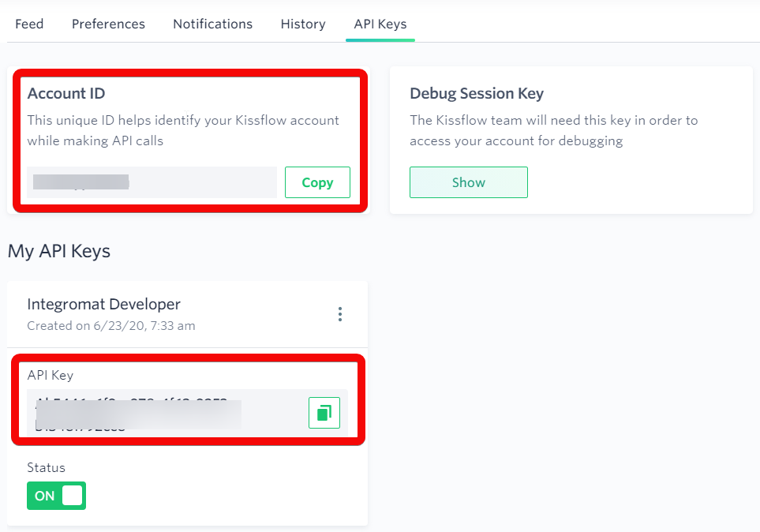Screen dimensions: 760x532
Task: Click the My API Keys section heading
Action: (59, 251)
